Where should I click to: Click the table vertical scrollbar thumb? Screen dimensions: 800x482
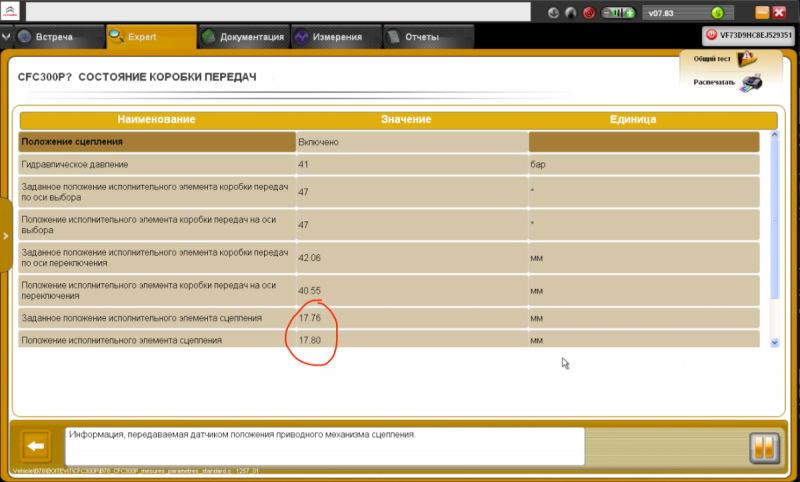(x=774, y=219)
